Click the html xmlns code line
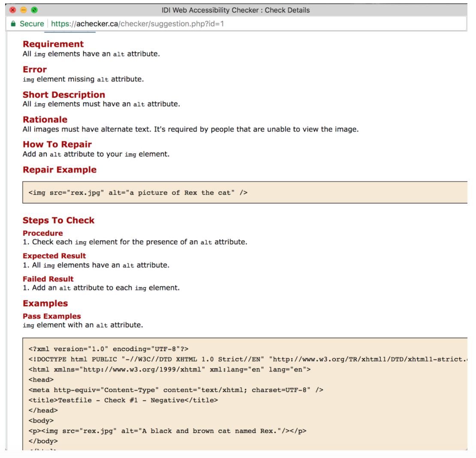Image resolution: width=476 pixels, height=458 pixels. [169, 370]
